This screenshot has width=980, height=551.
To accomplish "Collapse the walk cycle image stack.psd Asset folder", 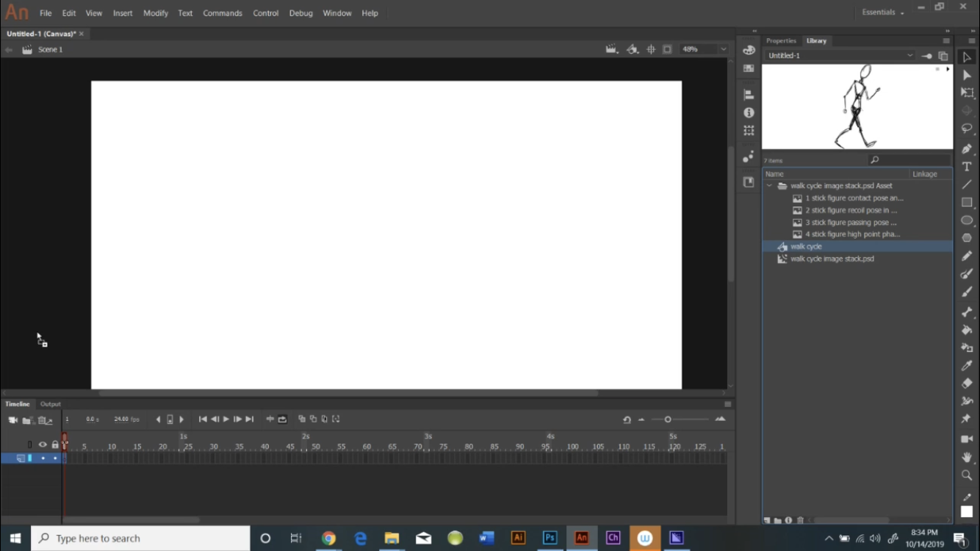I will coord(769,185).
